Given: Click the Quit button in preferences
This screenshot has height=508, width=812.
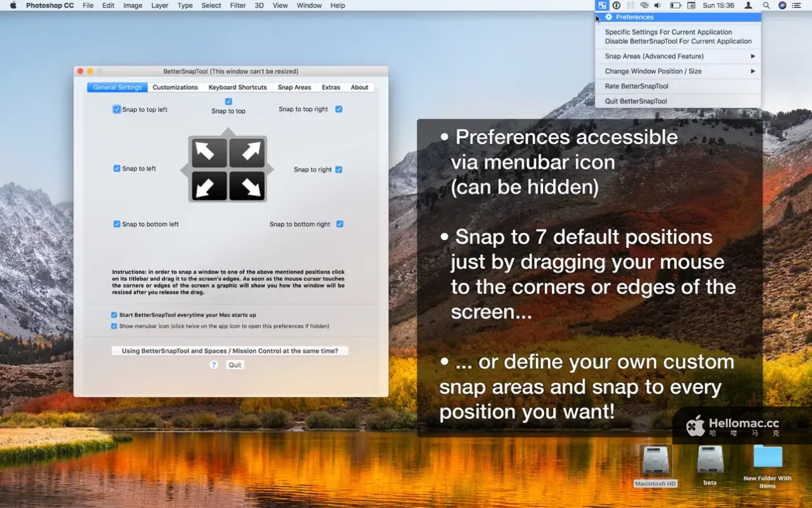Looking at the screenshot, I should 235,365.
